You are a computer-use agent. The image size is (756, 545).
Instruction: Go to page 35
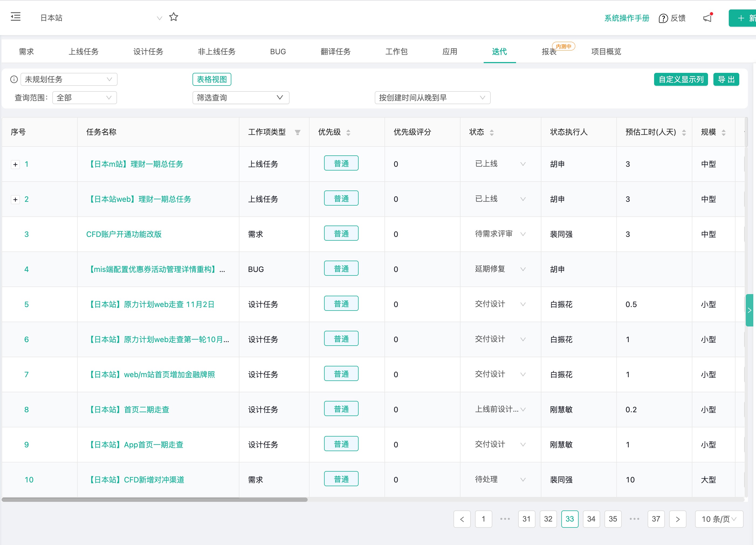[x=613, y=519]
